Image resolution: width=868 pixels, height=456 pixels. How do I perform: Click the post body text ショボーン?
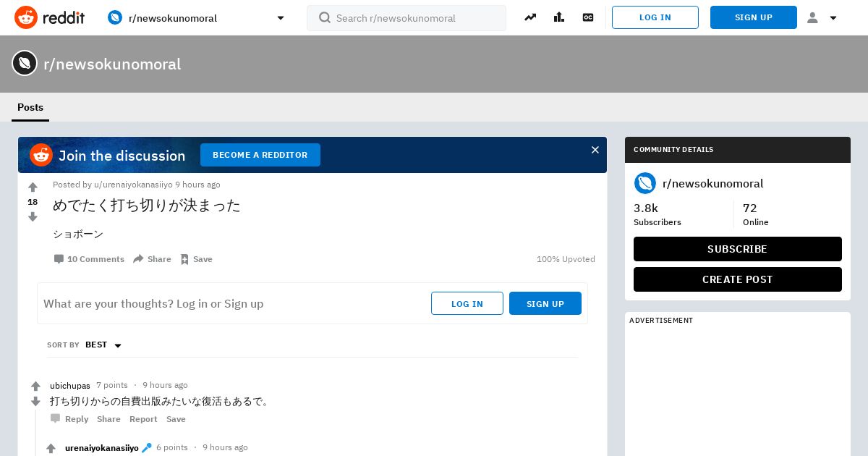coord(78,235)
